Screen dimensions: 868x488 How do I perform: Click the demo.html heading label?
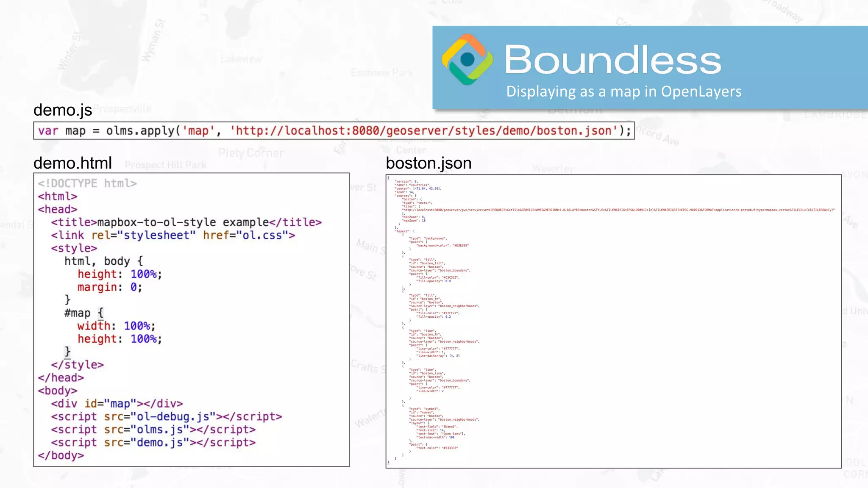point(72,163)
